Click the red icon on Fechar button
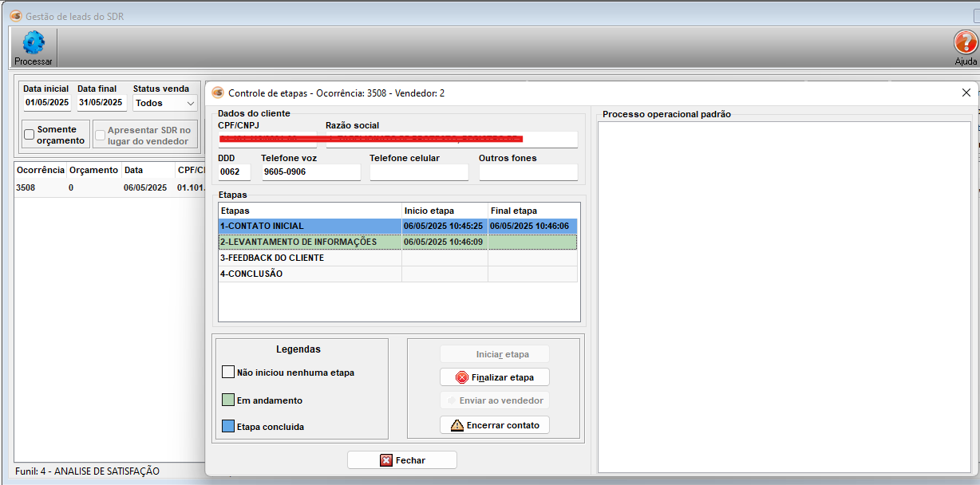The image size is (980, 485). 386,460
